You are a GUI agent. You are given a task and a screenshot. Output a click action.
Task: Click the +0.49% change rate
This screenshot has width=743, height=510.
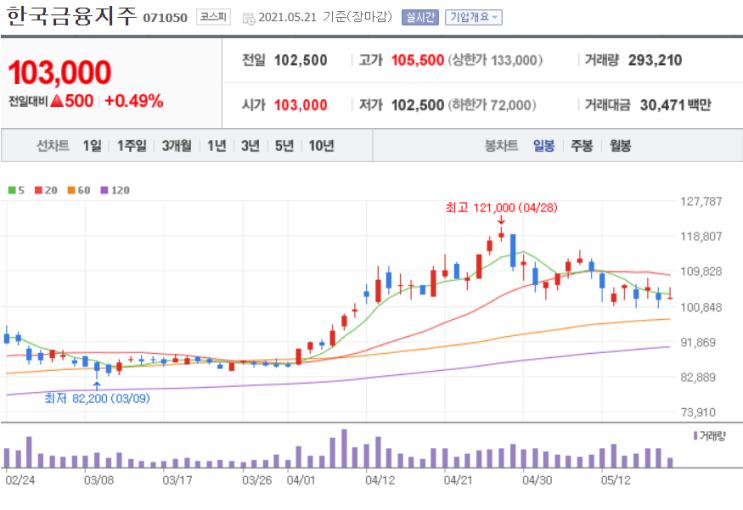click(134, 100)
